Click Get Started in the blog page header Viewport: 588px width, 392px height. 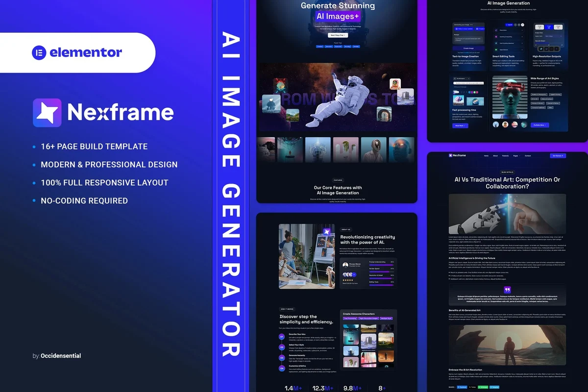point(558,156)
